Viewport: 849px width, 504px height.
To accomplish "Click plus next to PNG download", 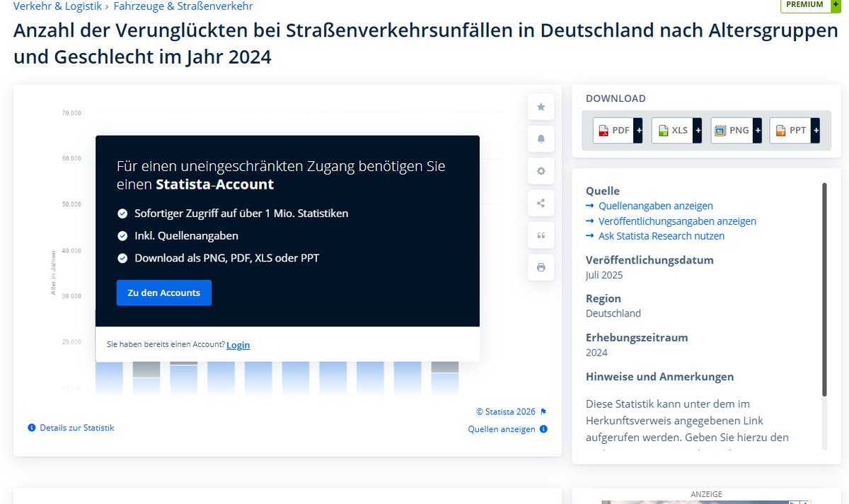I will 756,131.
